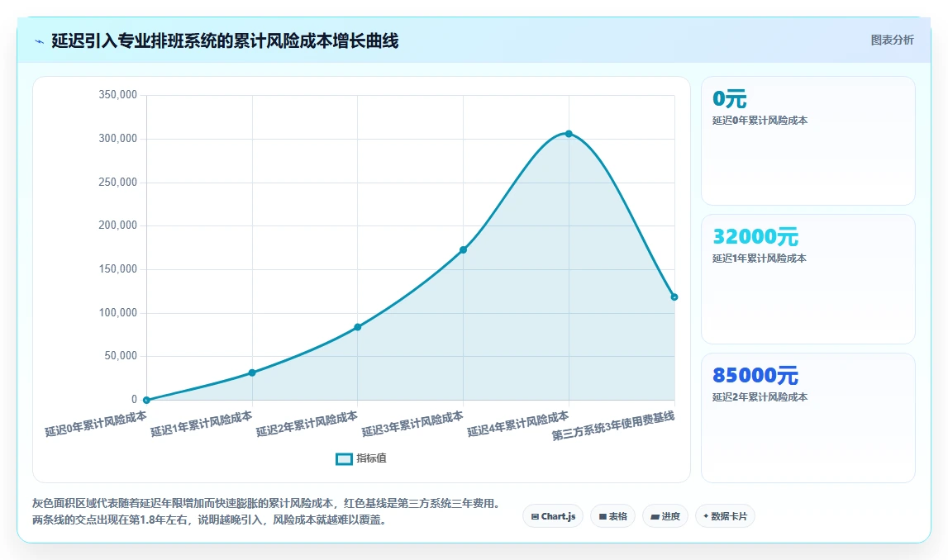This screenshot has width=948, height=560.
Task: Click the 延迟1年累计风险成本 card caption
Action: (x=760, y=258)
